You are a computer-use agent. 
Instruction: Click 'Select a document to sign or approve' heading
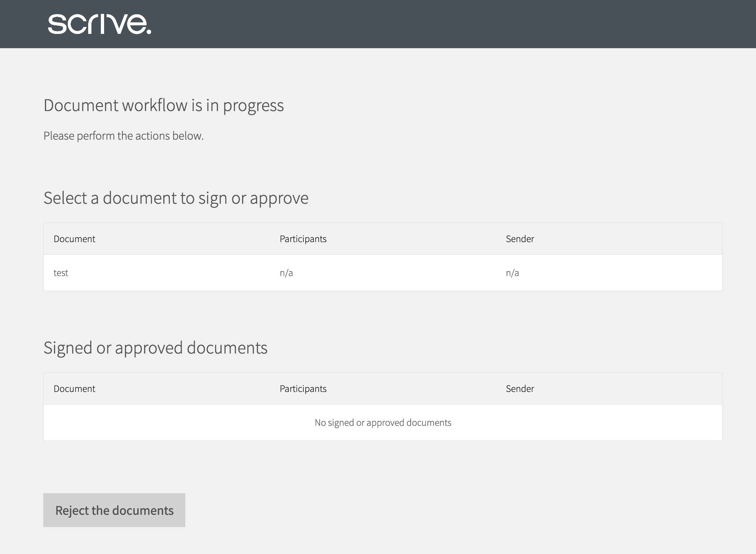click(x=176, y=198)
